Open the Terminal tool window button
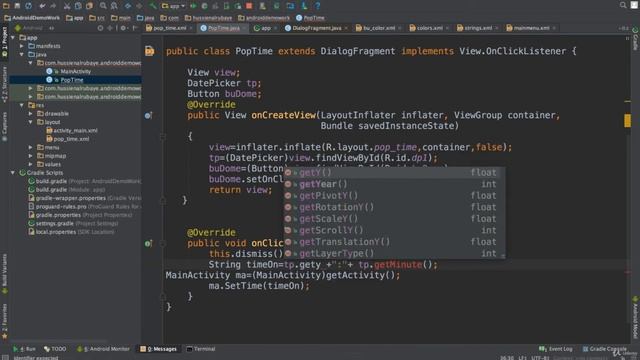 tap(201, 349)
